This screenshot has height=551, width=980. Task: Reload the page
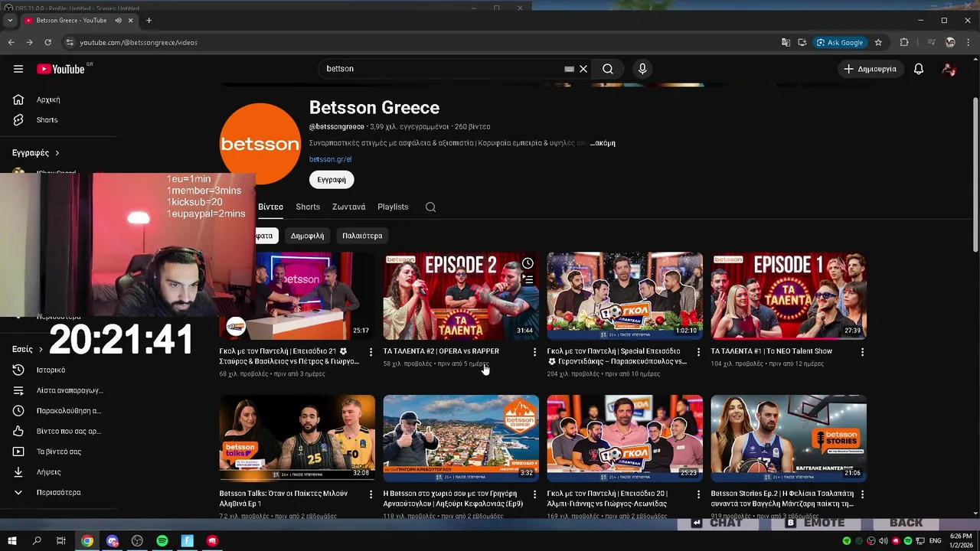coord(47,42)
